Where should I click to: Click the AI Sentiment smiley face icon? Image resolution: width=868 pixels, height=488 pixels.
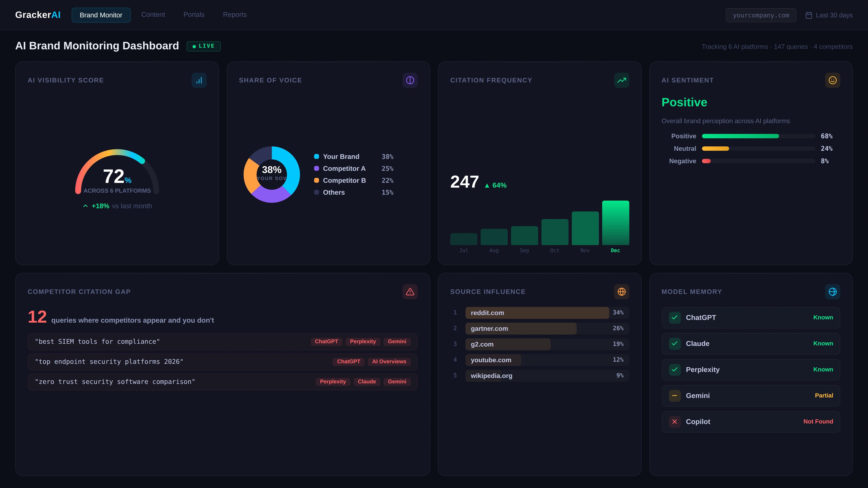(832, 80)
